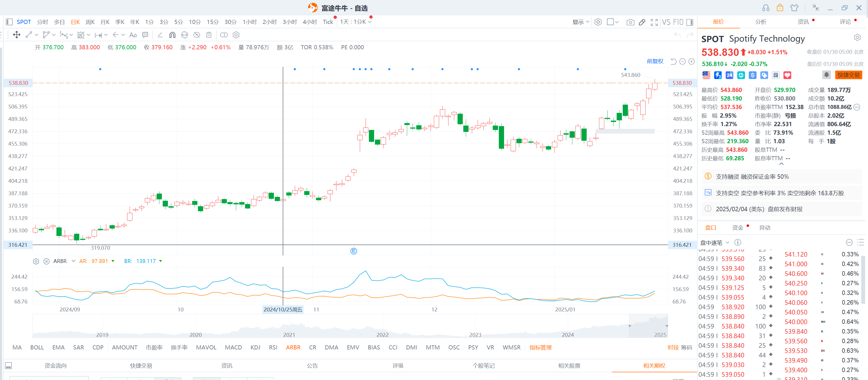Open the orange trade lock icon
This screenshot has height=380, width=868.
click(780, 8)
